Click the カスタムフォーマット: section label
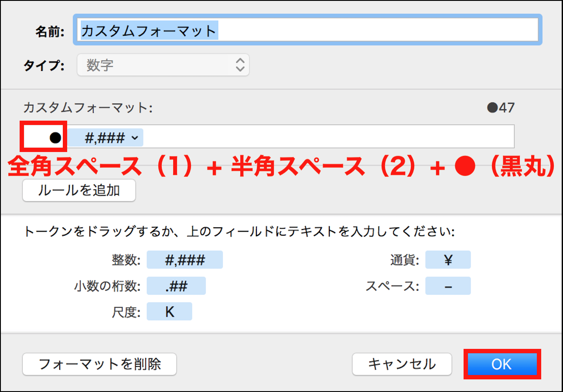This screenshot has width=563, height=392. pyautogui.click(x=88, y=108)
